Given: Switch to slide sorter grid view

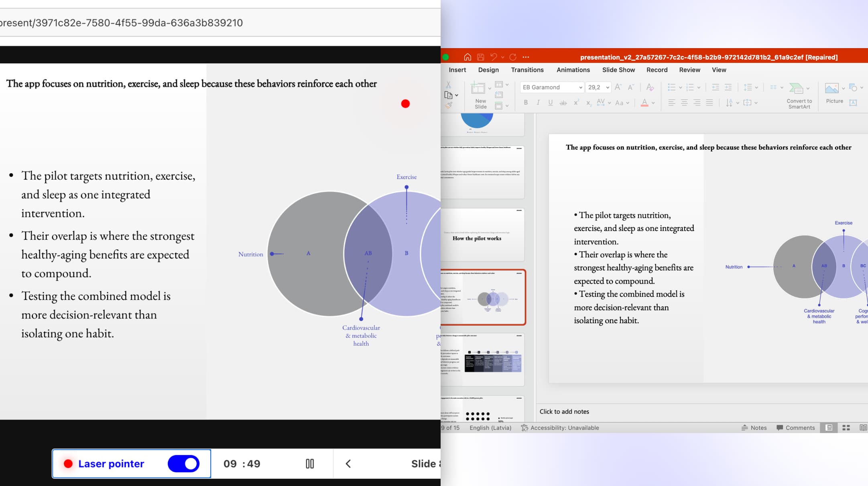Looking at the screenshot, I should 846,428.
